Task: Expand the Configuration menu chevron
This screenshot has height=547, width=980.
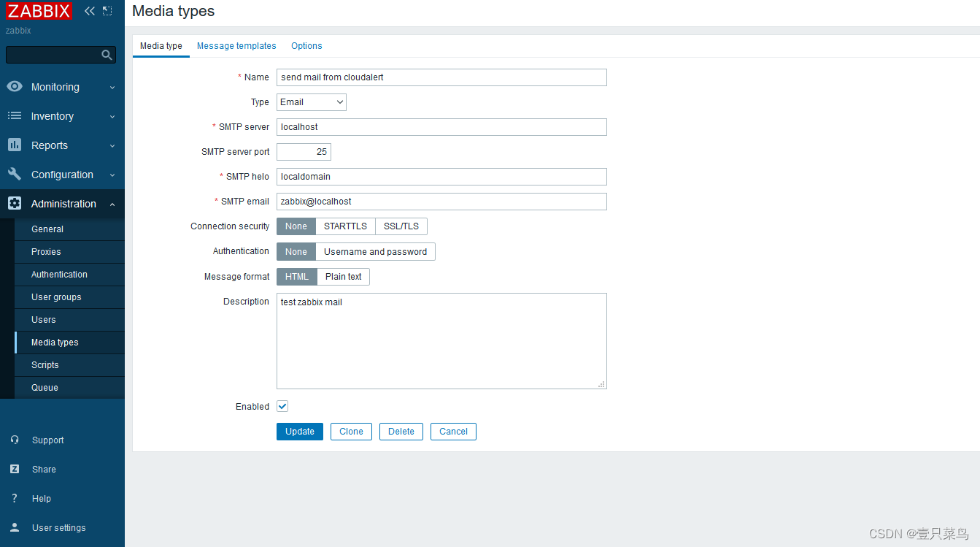Action: coord(112,175)
